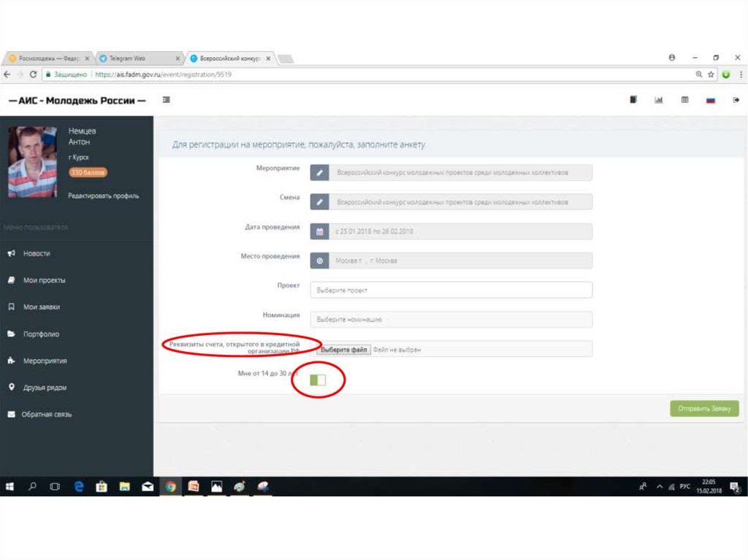This screenshot has width=748, height=560.
Task: Bookmark page with the star icon
Action: pos(711,74)
